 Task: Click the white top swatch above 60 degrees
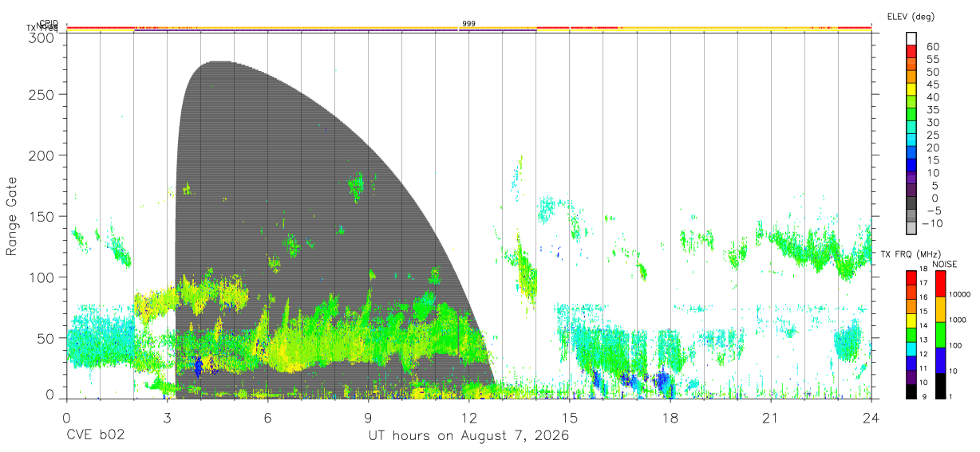coord(911,40)
